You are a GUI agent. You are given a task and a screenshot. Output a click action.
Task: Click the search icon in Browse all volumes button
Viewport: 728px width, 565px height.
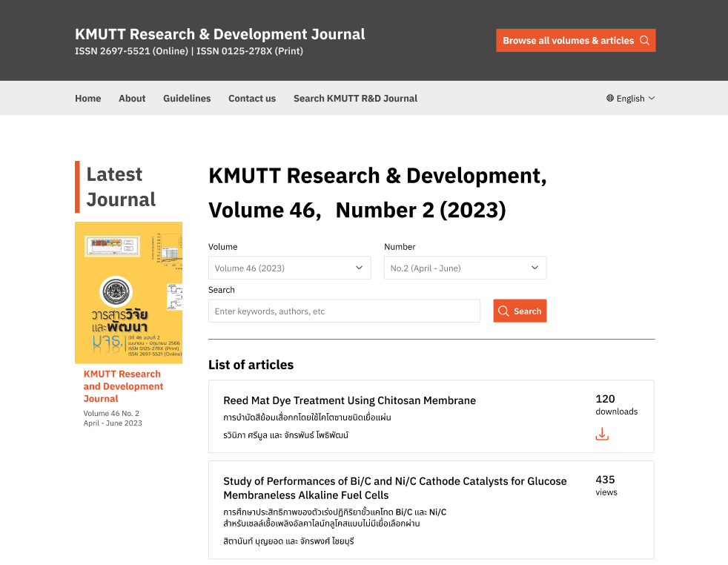pyautogui.click(x=643, y=40)
